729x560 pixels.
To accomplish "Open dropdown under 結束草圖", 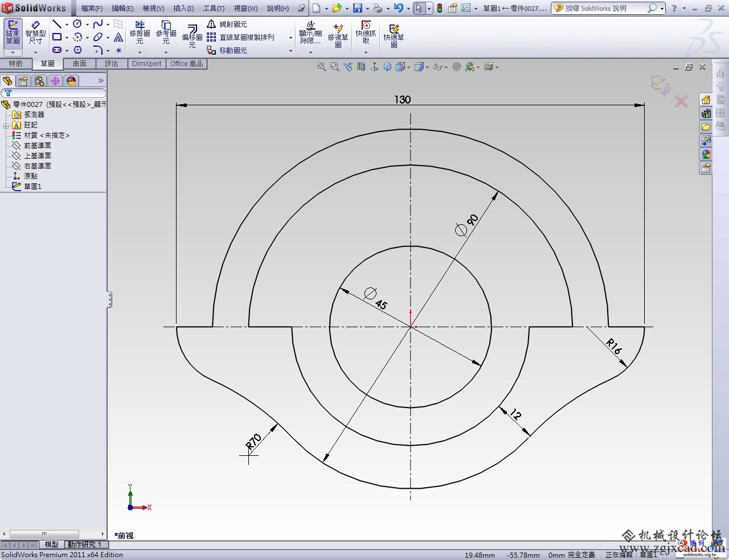I will (x=13, y=52).
